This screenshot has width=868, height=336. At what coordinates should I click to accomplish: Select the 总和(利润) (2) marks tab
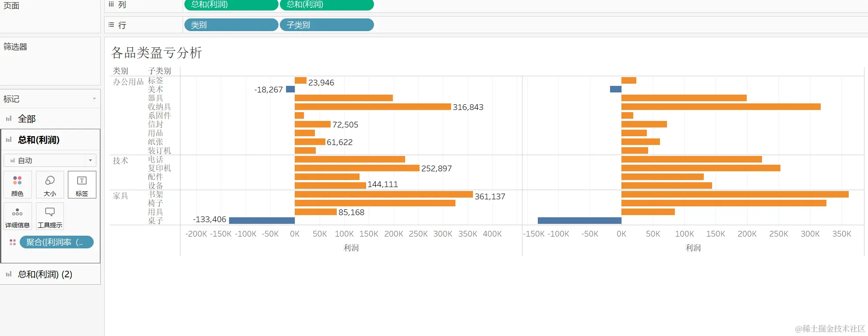click(x=50, y=274)
